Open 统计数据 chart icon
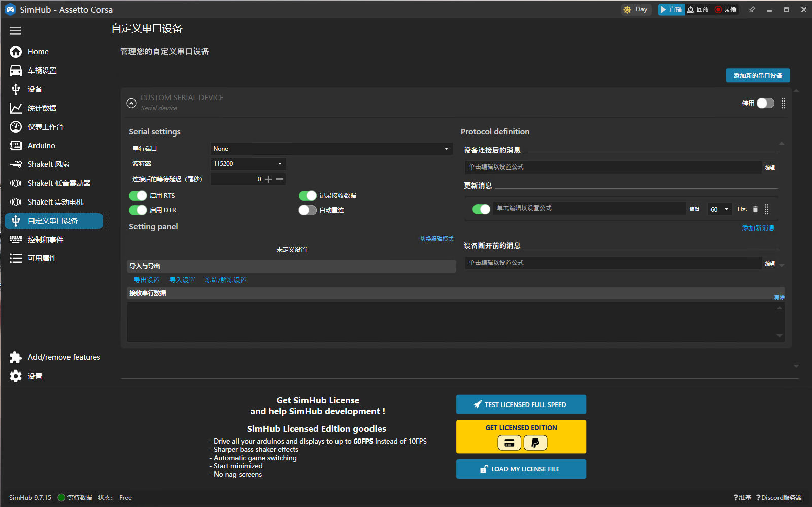The width and height of the screenshot is (812, 507). tap(16, 108)
